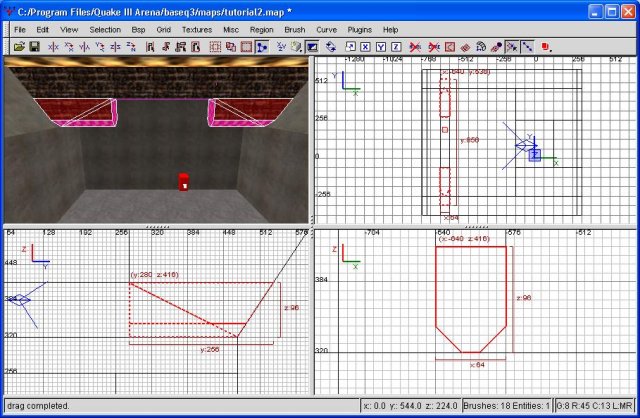
Task: Toggle don't select models button
Action: click(x=434, y=47)
